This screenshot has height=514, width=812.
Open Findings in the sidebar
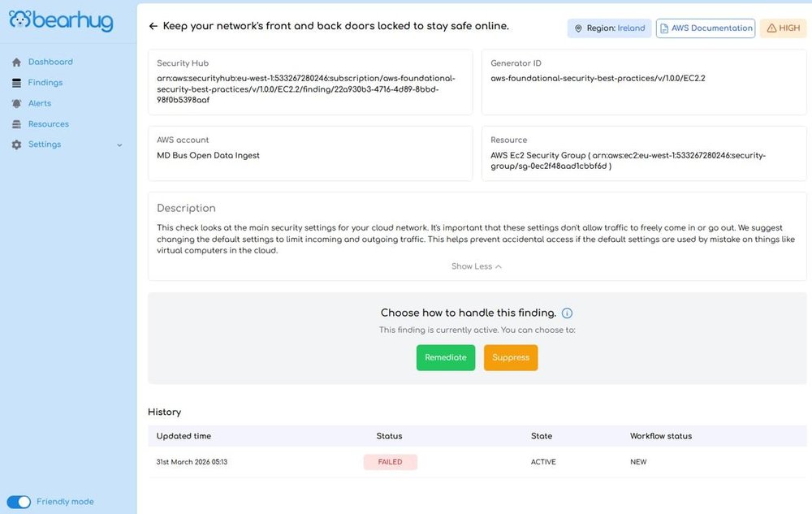pos(45,82)
